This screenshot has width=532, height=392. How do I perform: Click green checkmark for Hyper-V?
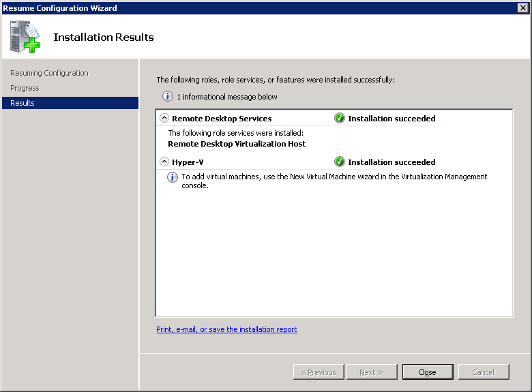tap(340, 162)
